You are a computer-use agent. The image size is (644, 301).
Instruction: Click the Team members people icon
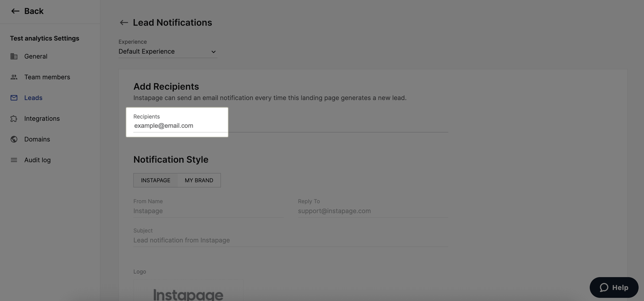pos(14,77)
